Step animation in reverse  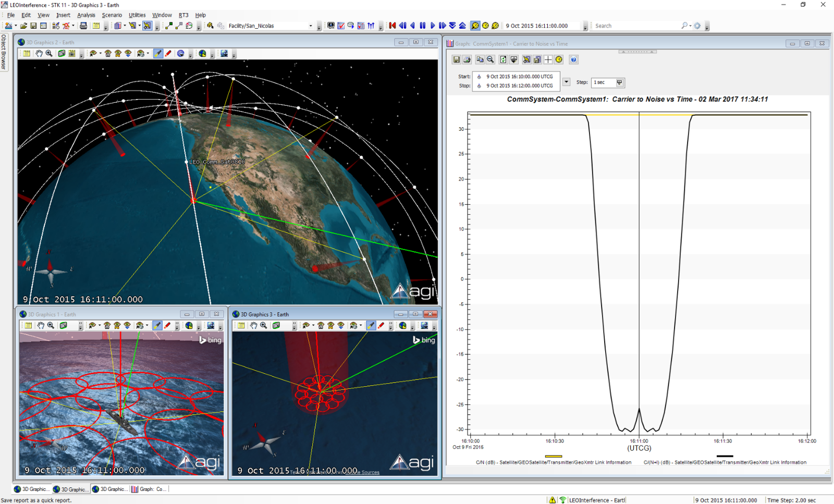[403, 26]
